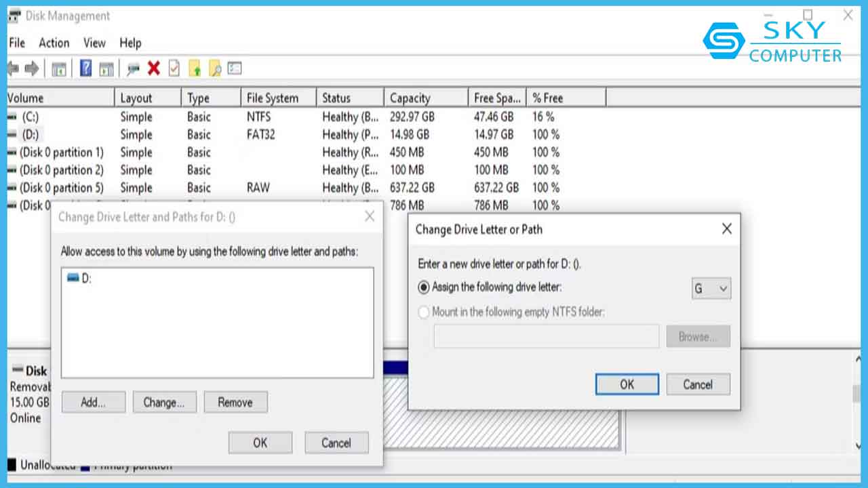868x488 pixels.
Task: Sort by the File System column header
Action: click(278, 98)
